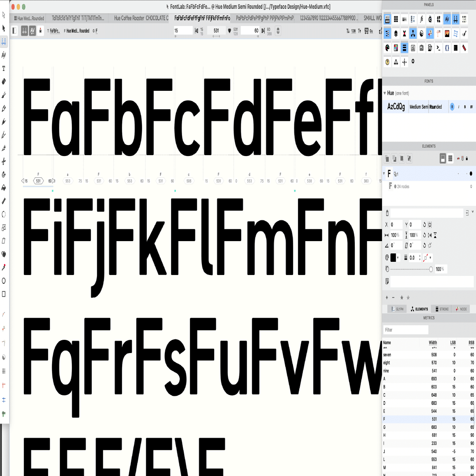Collapse the Hue font family triangle

coord(385,93)
